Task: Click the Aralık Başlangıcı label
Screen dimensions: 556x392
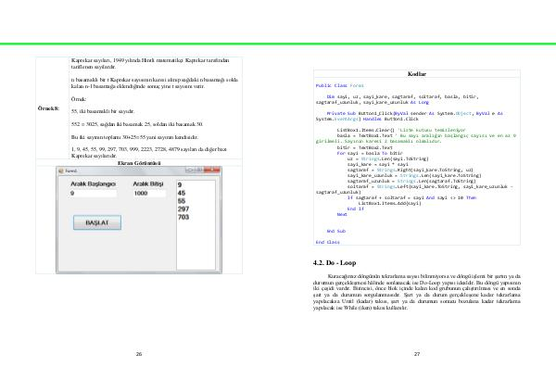Action: tap(93, 184)
